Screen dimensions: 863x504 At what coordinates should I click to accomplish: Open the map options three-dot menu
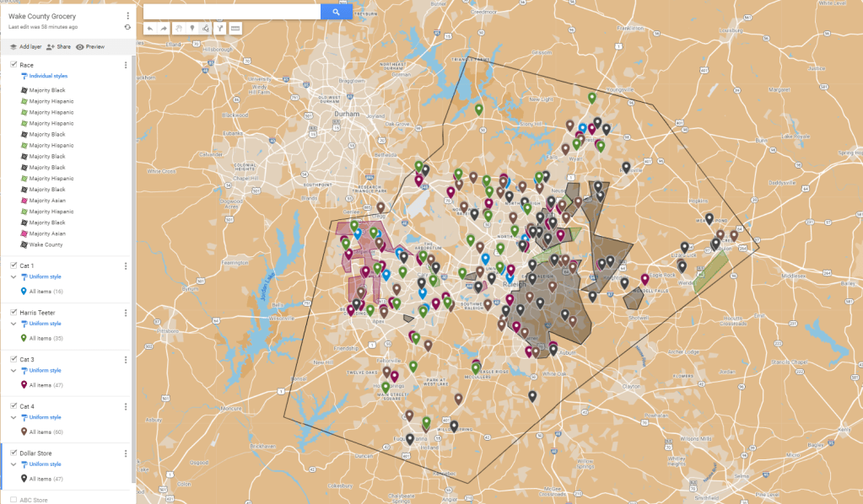(127, 15)
